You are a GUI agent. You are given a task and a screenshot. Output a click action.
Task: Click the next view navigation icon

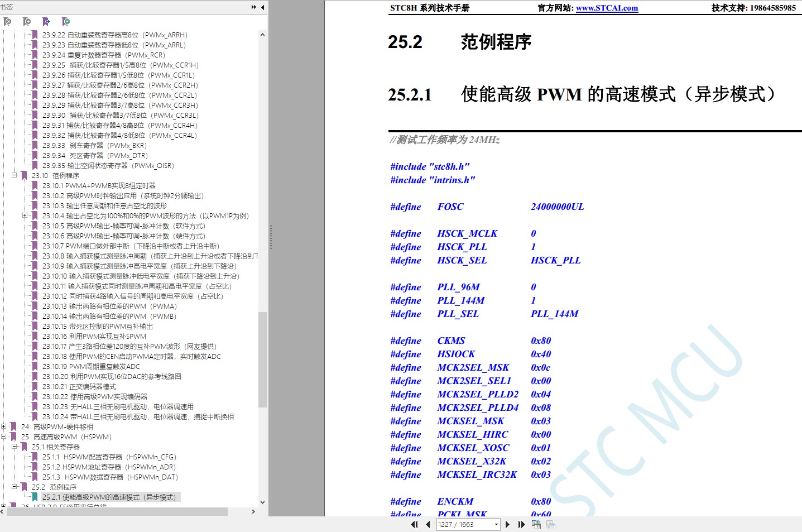[551, 525]
